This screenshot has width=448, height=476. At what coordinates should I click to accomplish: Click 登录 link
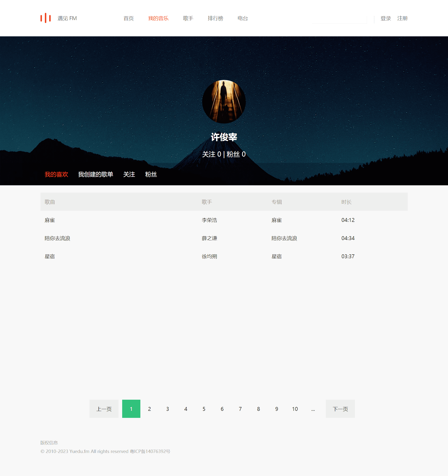click(386, 18)
